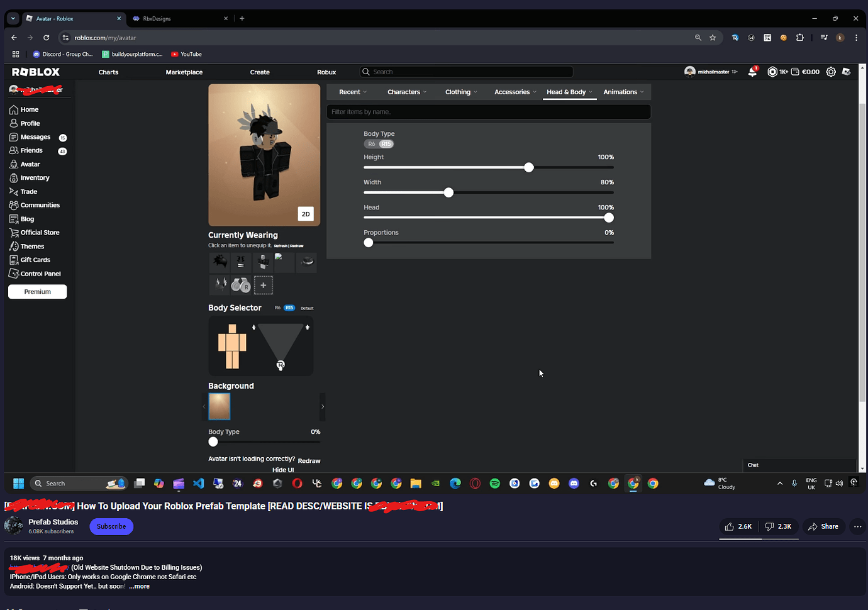868x610 pixels.
Task: Expand the Characters dropdown tab
Action: click(407, 92)
